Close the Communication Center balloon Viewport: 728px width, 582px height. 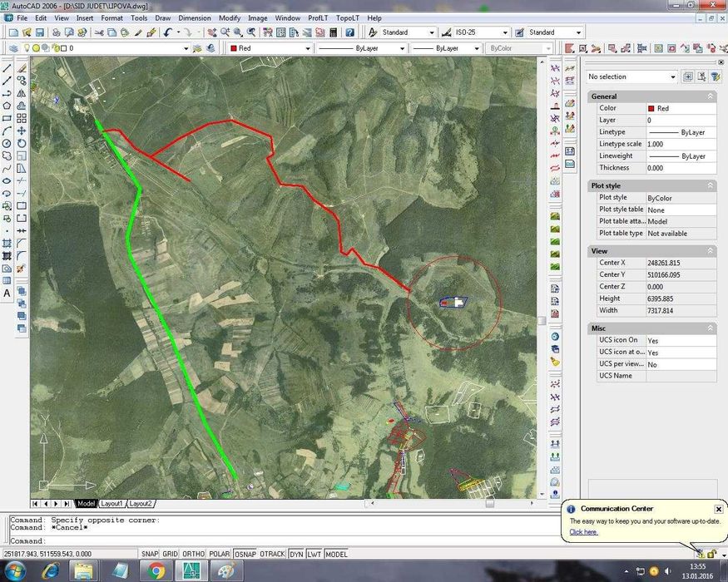[x=718, y=509]
